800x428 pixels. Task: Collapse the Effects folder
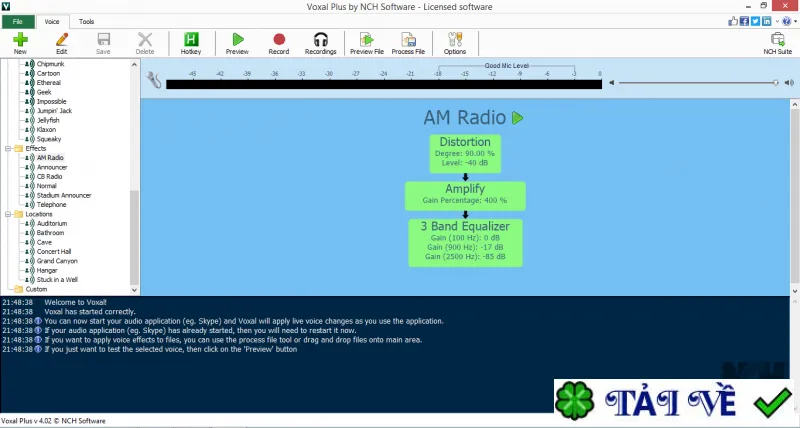pyautogui.click(x=8, y=148)
